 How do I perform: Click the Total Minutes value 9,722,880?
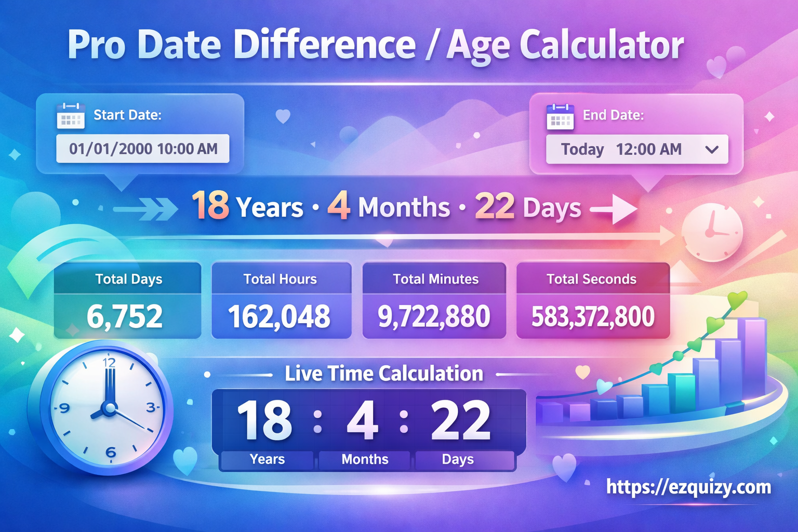[434, 316]
